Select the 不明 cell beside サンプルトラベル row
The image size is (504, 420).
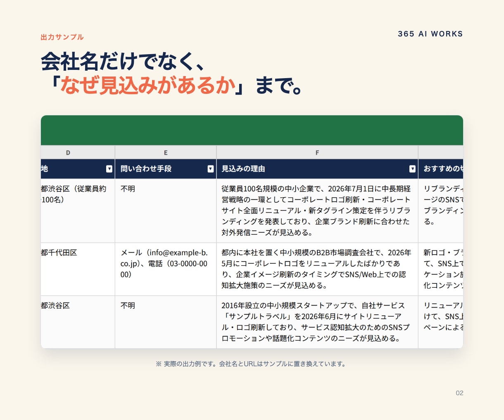[166, 322]
